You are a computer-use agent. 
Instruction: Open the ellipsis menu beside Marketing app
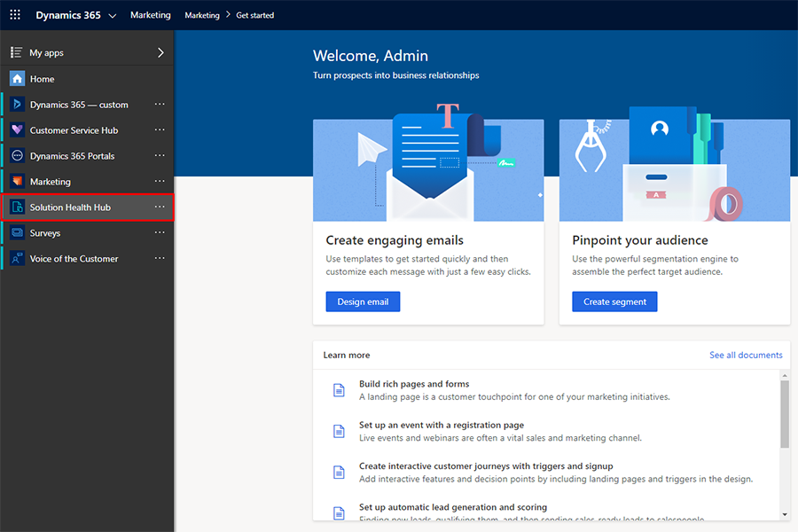pos(160,181)
